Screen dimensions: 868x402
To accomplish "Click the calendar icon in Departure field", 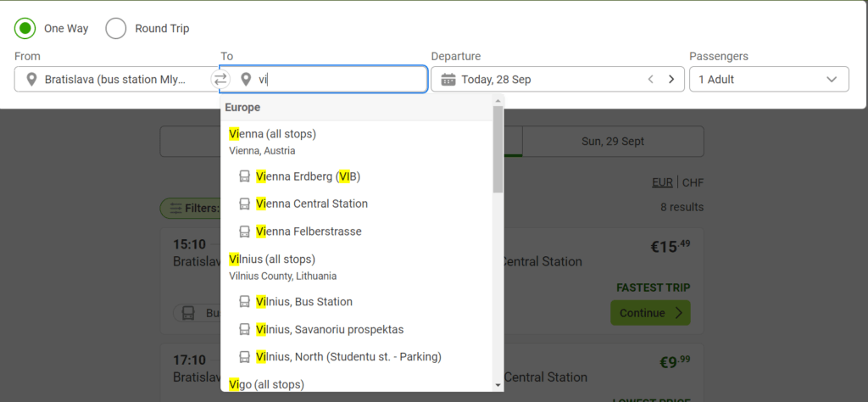I will [x=448, y=80].
